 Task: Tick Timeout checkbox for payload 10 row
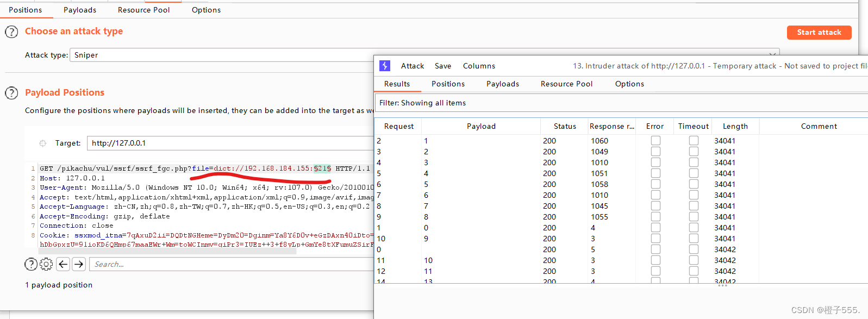coord(694,260)
